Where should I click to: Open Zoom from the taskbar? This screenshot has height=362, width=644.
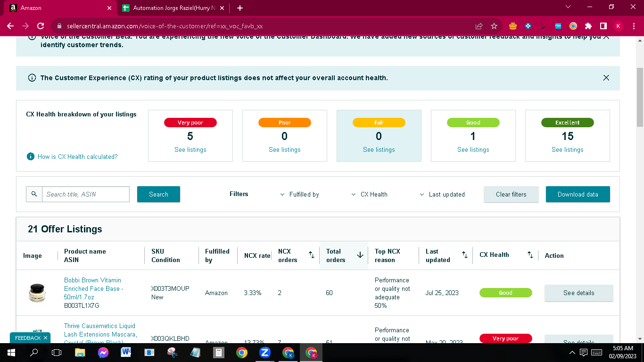point(264,352)
